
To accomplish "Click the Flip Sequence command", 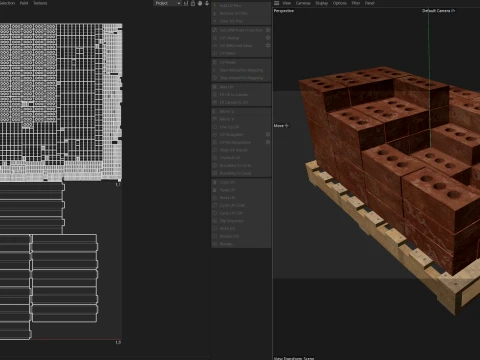I will click(x=241, y=221).
